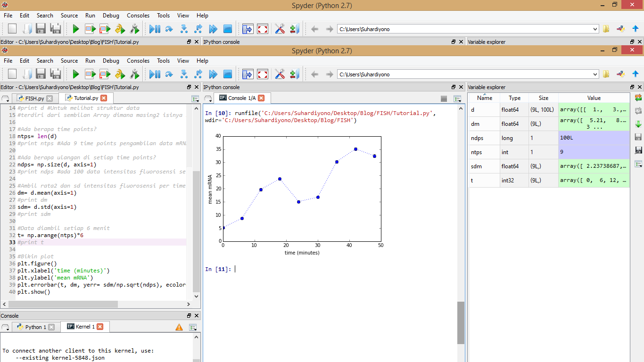This screenshot has width=644, height=362.
Task: Select the sdm variable row
Action: point(549,166)
